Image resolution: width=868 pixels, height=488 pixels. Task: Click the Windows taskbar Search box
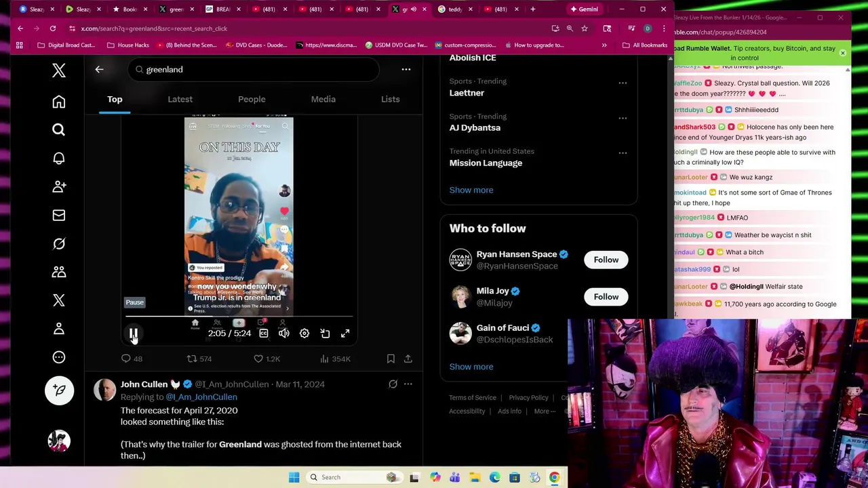(x=353, y=477)
